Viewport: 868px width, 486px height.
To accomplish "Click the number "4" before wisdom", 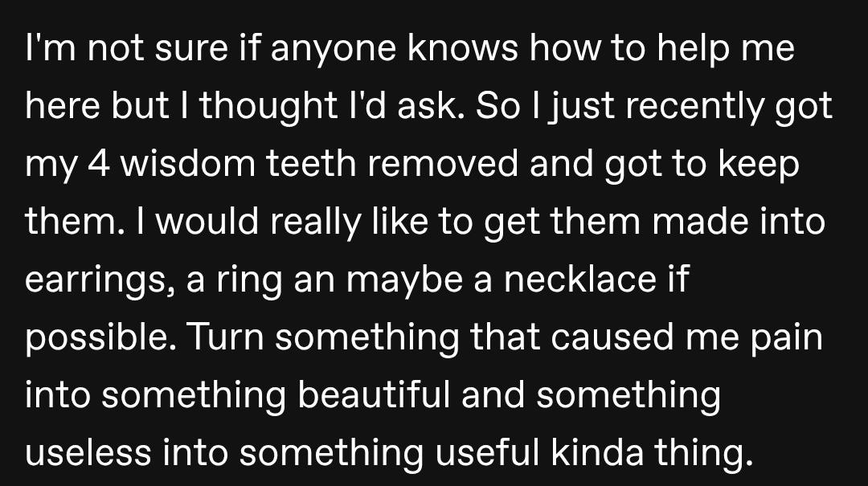I will (99, 164).
